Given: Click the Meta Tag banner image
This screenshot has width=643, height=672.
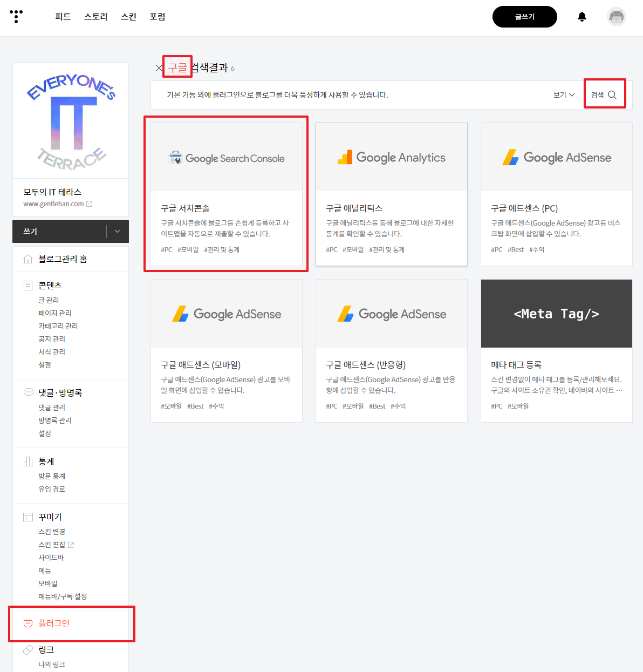Looking at the screenshot, I should [x=557, y=314].
